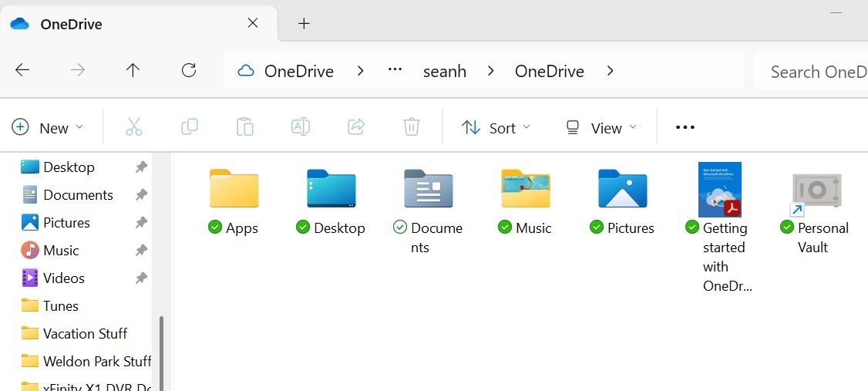Show hidden breadcrumb path ellipsis

point(395,69)
